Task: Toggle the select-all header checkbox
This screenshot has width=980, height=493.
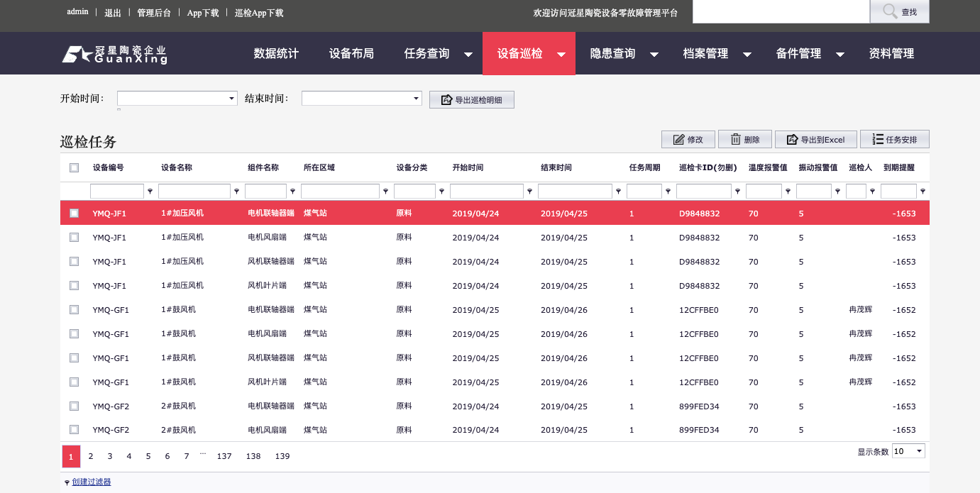Action: 74,168
